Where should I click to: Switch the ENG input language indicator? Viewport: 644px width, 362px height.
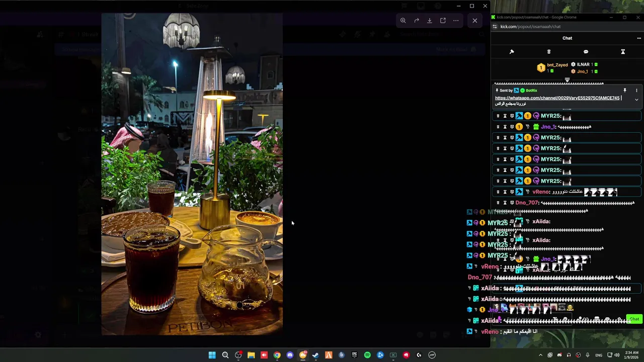point(599,355)
